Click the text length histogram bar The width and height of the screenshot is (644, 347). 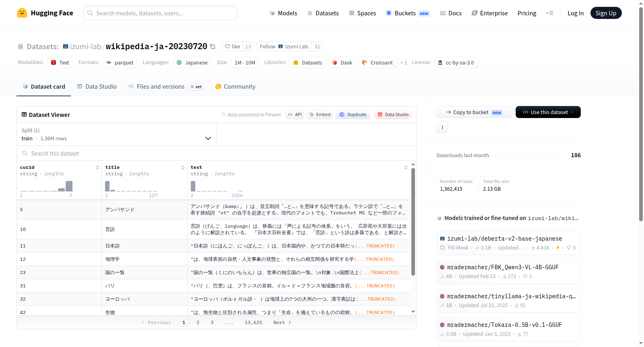[193, 186]
